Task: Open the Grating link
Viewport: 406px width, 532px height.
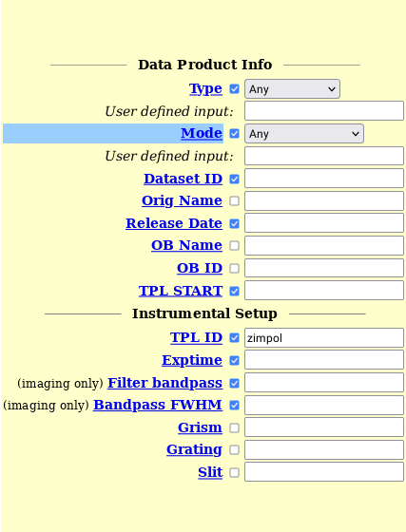Action: (x=194, y=449)
